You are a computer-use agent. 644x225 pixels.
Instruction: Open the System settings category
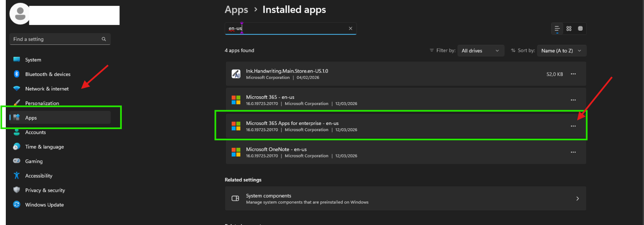[x=60, y=60]
